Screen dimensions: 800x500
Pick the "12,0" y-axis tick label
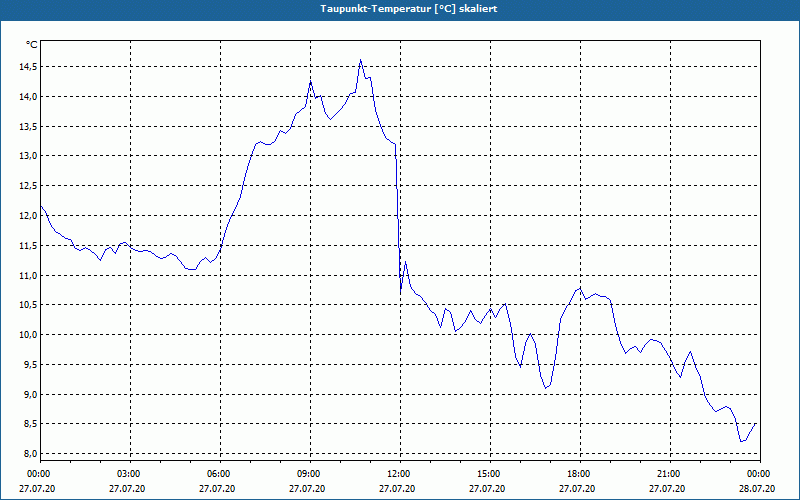tap(28, 216)
